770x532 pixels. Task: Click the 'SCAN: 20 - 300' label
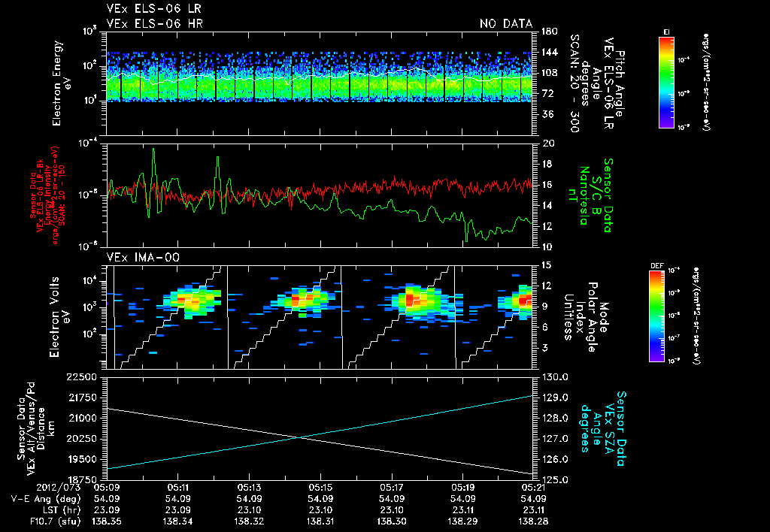coord(574,83)
